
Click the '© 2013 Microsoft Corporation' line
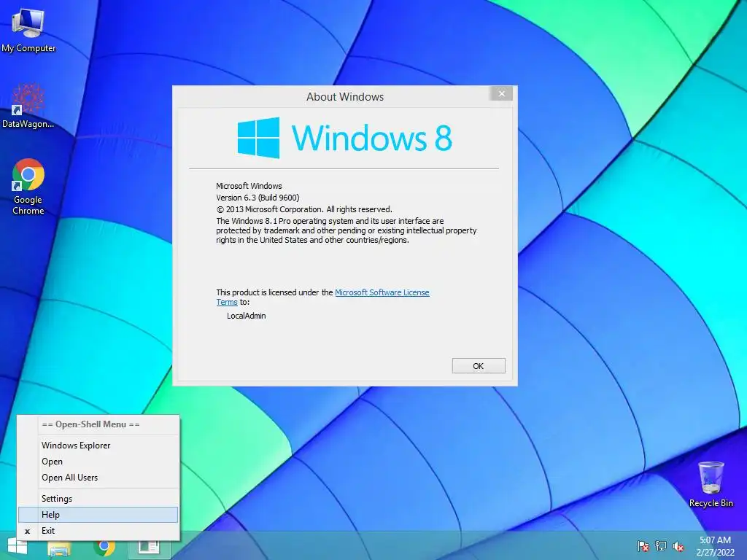304,209
